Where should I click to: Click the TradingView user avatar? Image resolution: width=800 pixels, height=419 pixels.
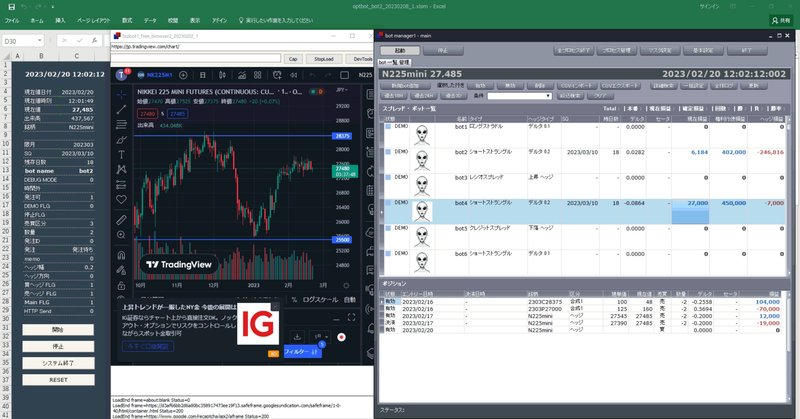(x=121, y=75)
